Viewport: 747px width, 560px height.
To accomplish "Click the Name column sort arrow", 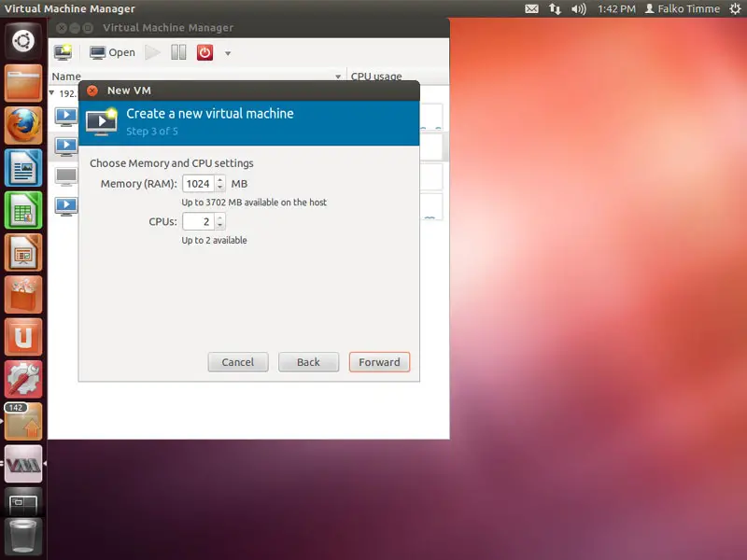I will tap(338, 77).
